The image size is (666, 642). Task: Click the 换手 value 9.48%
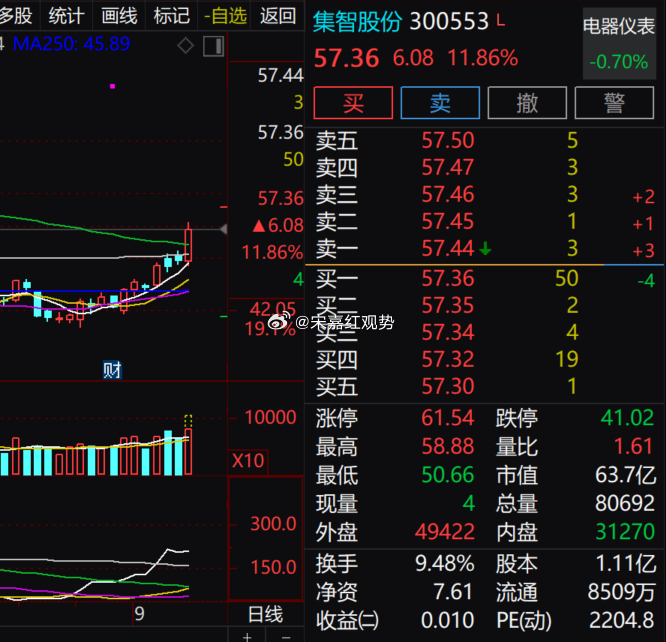tap(445, 563)
